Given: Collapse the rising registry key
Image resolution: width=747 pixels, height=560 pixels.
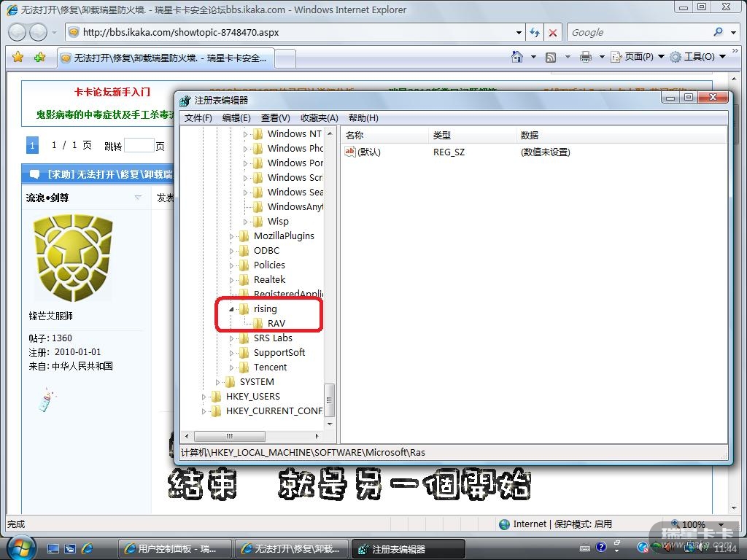Looking at the screenshot, I should [x=231, y=309].
